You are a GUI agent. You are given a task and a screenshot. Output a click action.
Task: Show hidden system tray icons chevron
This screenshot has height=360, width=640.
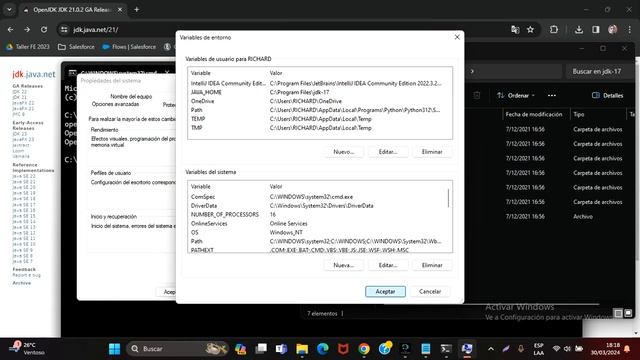point(491,349)
